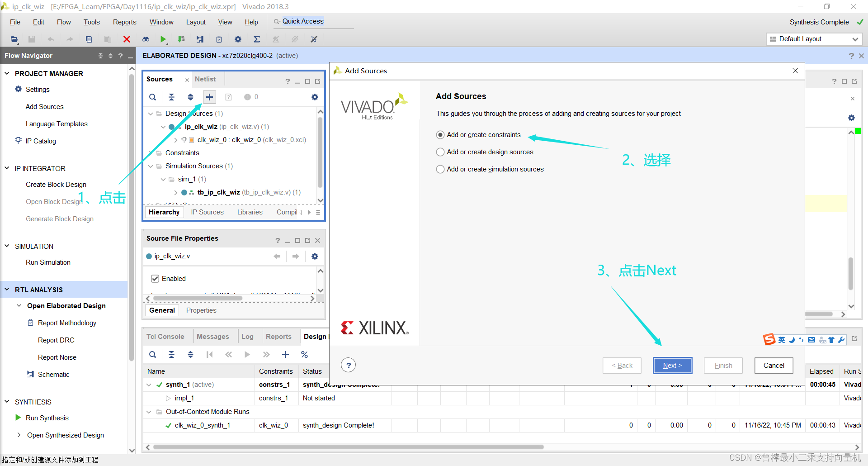Screen dimensions: 868x466
Task: Click the Open Project toolbar icon
Action: tap(14, 39)
